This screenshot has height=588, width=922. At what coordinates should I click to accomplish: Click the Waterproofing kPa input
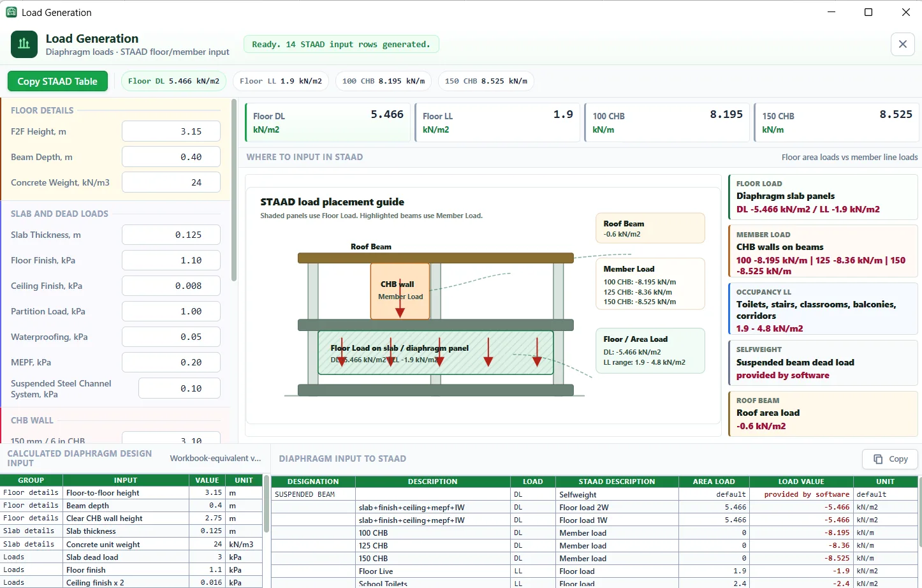click(x=171, y=337)
